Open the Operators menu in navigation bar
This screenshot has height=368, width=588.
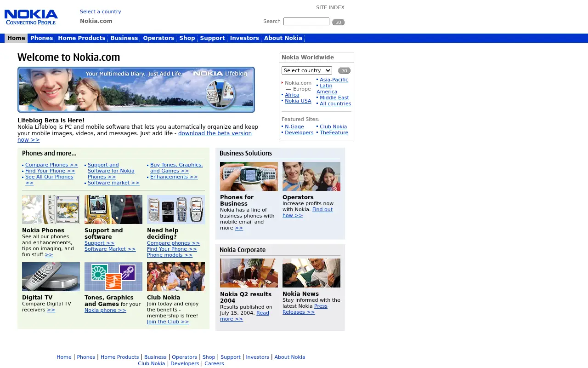tap(158, 38)
